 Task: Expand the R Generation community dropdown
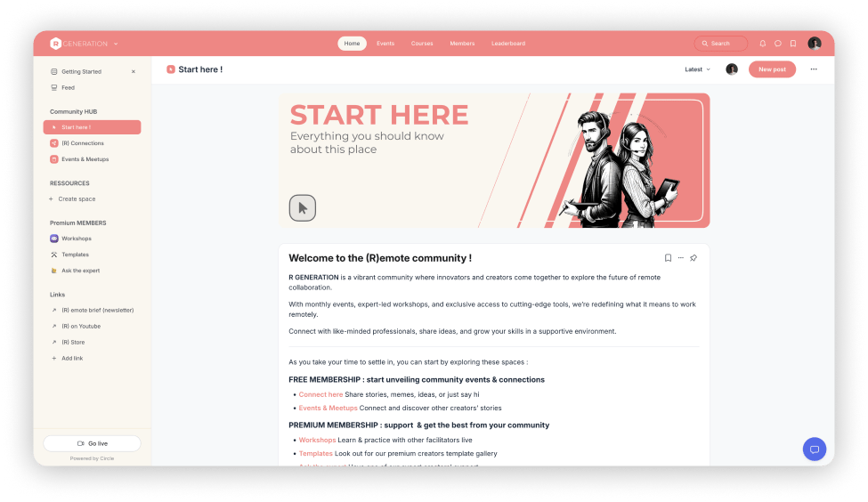(116, 44)
